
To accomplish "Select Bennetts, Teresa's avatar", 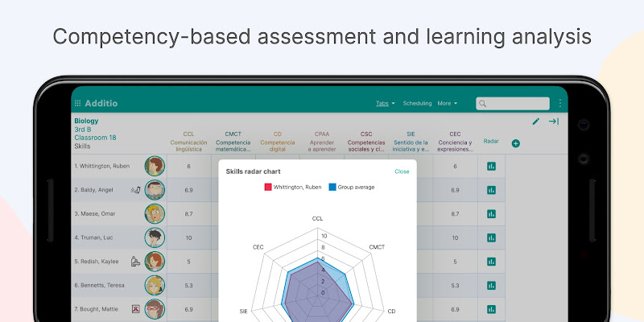I will (155, 286).
